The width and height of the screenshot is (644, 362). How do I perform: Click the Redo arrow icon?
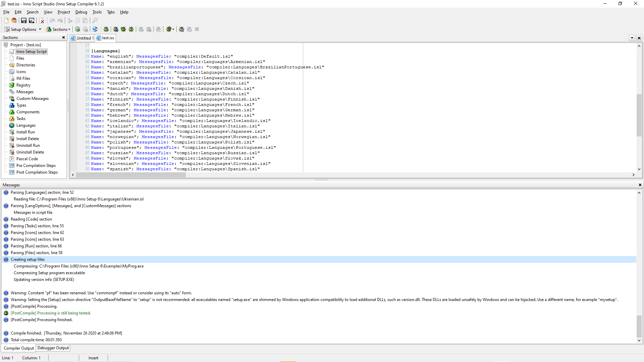[x=60, y=20]
